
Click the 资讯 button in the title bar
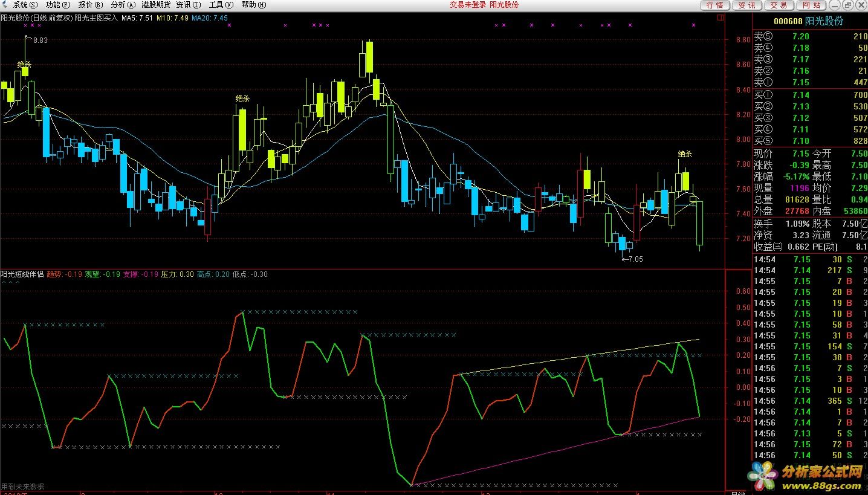coord(747,5)
